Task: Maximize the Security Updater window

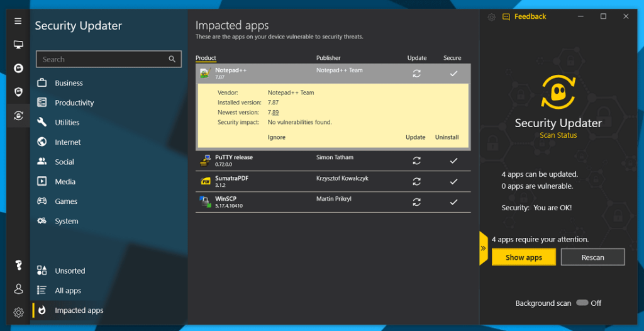Action: [603, 16]
